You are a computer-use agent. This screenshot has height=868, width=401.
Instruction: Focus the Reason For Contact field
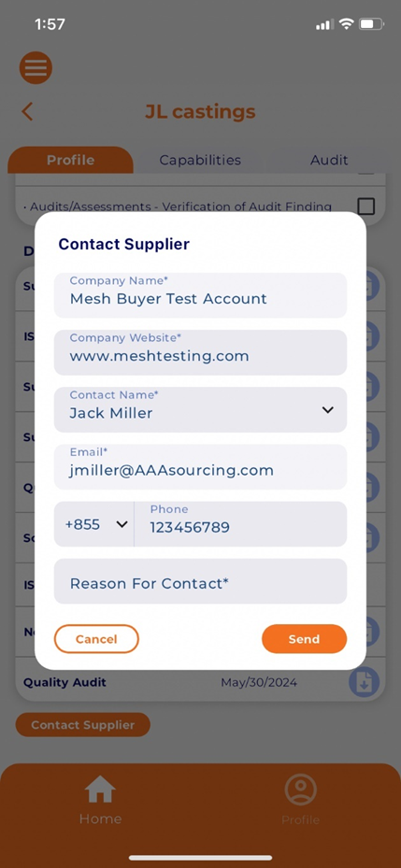[200, 581]
